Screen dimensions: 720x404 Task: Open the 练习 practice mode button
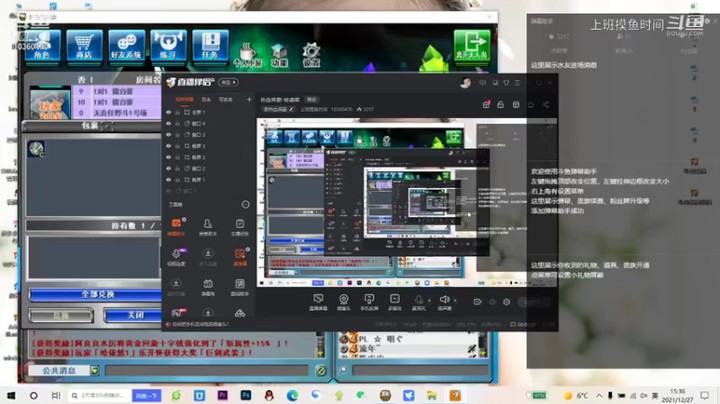pos(168,45)
